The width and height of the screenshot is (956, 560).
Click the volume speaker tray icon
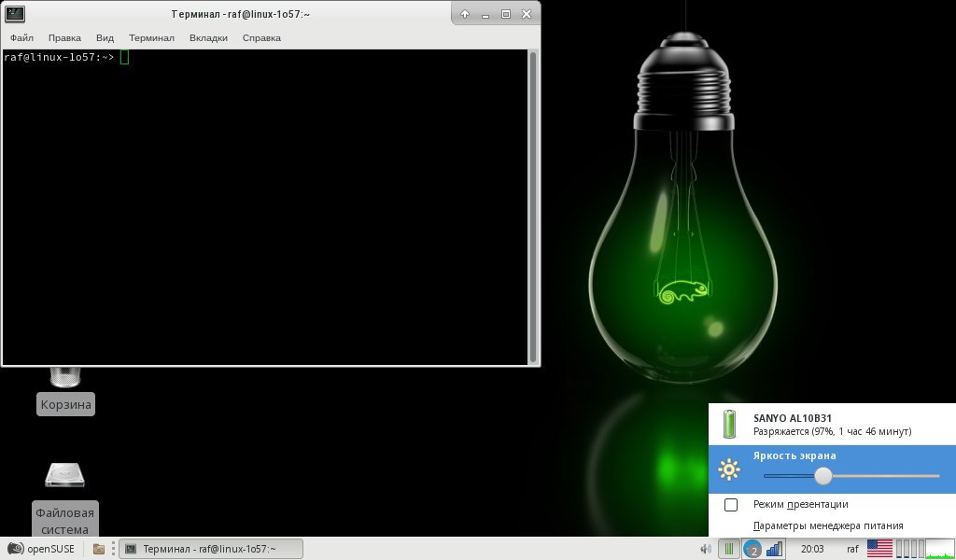[x=706, y=549]
